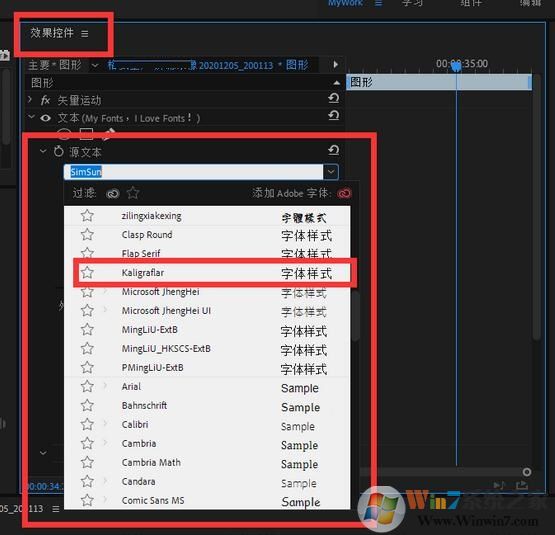This screenshot has width=555, height=535.
Task: Star the Microsoft JhengHei UI font
Action: [x=87, y=311]
